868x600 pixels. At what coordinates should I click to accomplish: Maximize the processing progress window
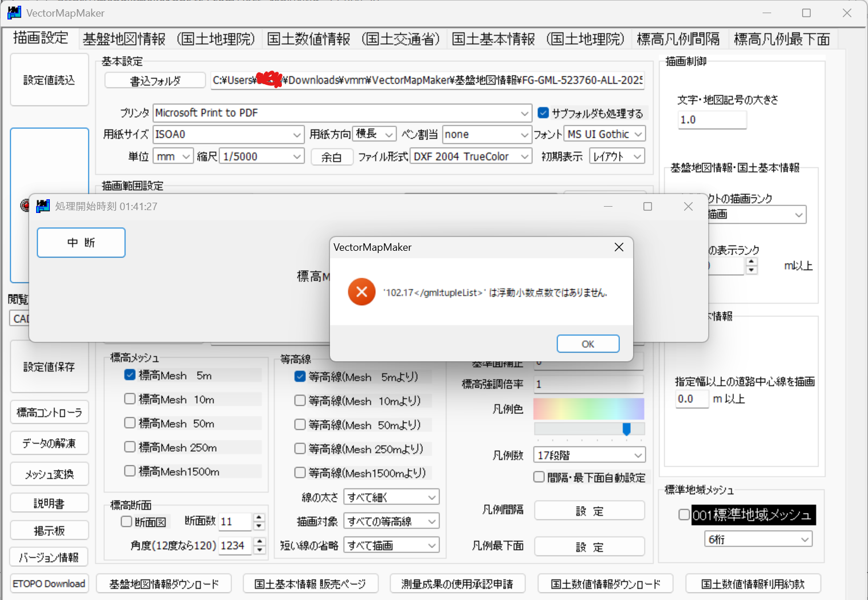pos(647,206)
